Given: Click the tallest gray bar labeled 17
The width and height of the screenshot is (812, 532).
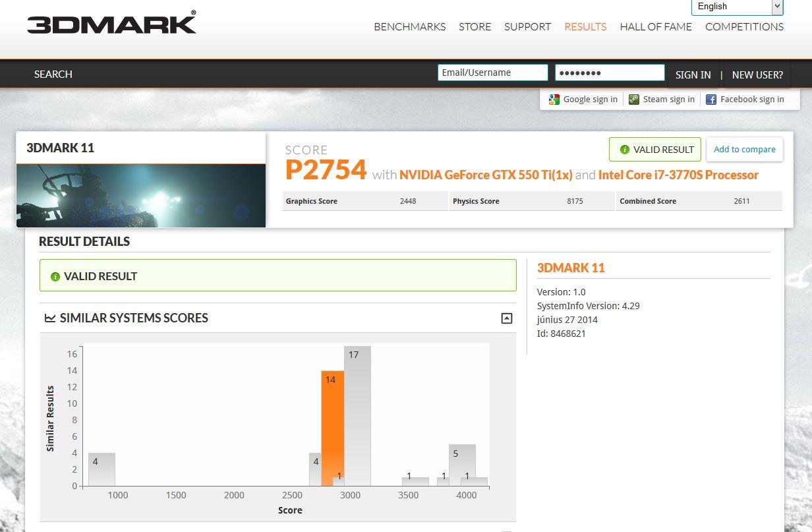Looking at the screenshot, I should pyautogui.click(x=357, y=416).
